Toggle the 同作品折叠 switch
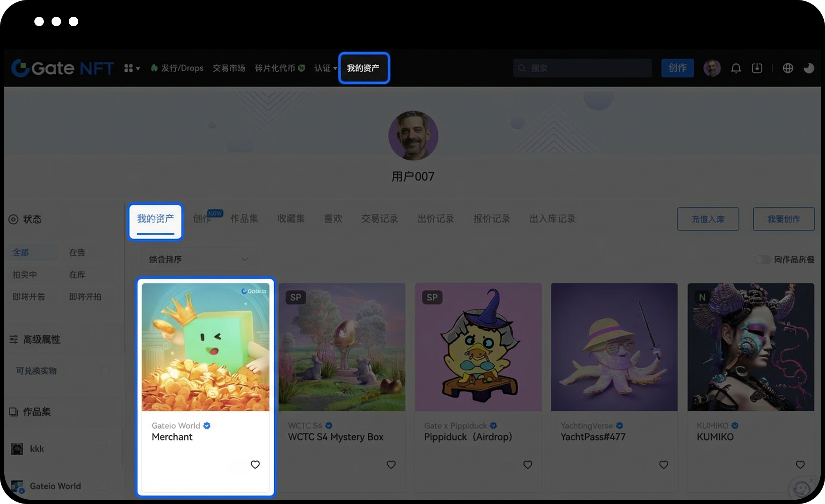 (x=762, y=260)
